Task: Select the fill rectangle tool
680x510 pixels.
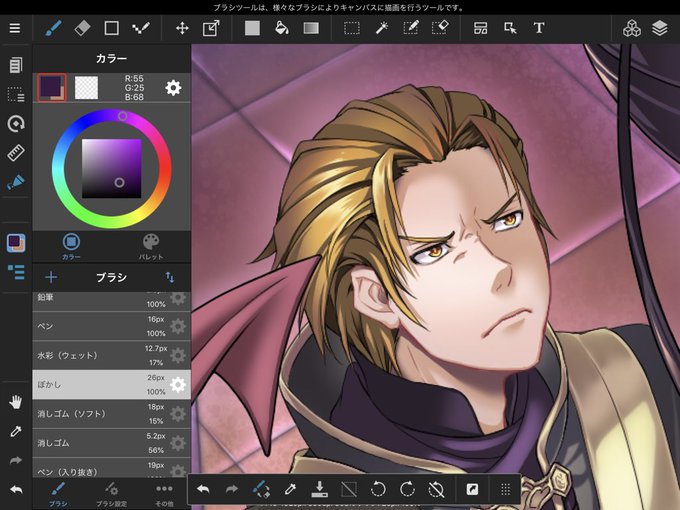Action: (252, 29)
